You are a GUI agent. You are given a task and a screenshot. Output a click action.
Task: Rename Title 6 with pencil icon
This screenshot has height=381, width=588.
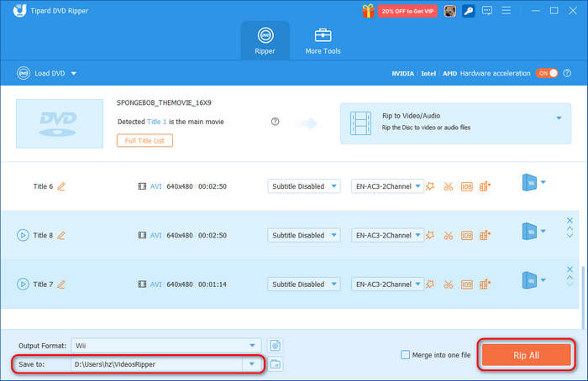tap(61, 186)
